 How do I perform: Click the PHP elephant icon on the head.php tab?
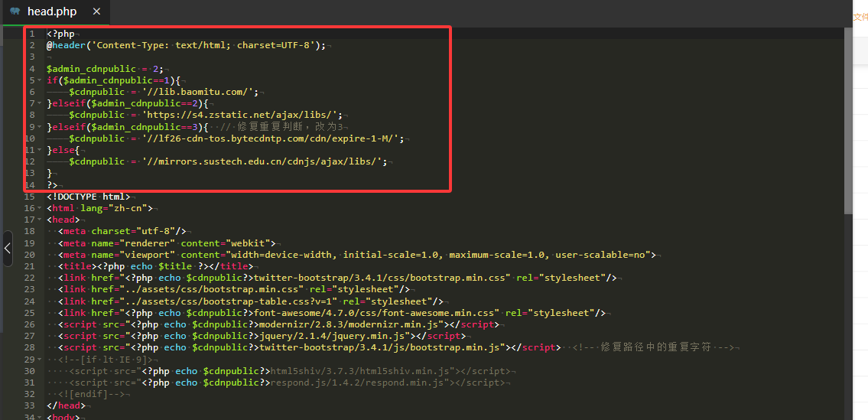pos(15,11)
